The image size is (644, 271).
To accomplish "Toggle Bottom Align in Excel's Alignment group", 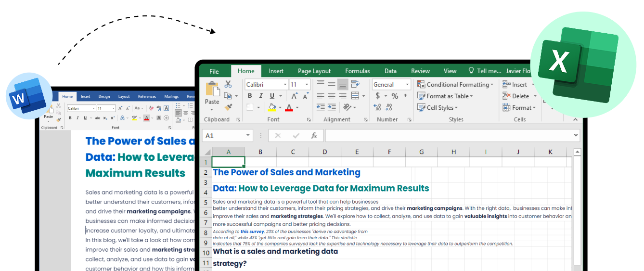I will [x=343, y=84].
